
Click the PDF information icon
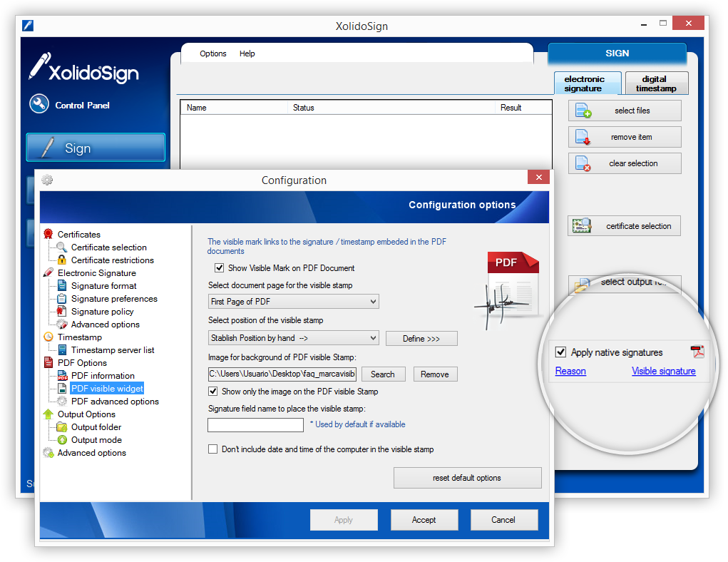pyautogui.click(x=62, y=375)
